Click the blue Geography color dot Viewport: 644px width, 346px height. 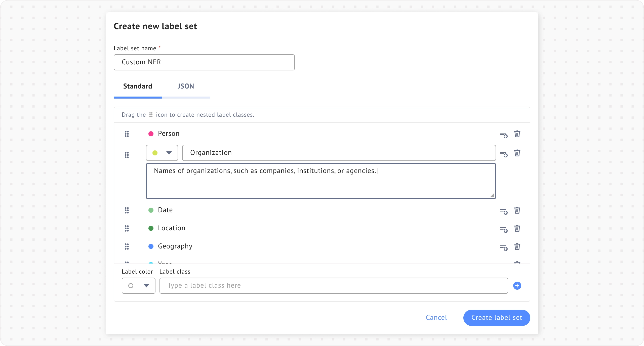pyautogui.click(x=151, y=246)
